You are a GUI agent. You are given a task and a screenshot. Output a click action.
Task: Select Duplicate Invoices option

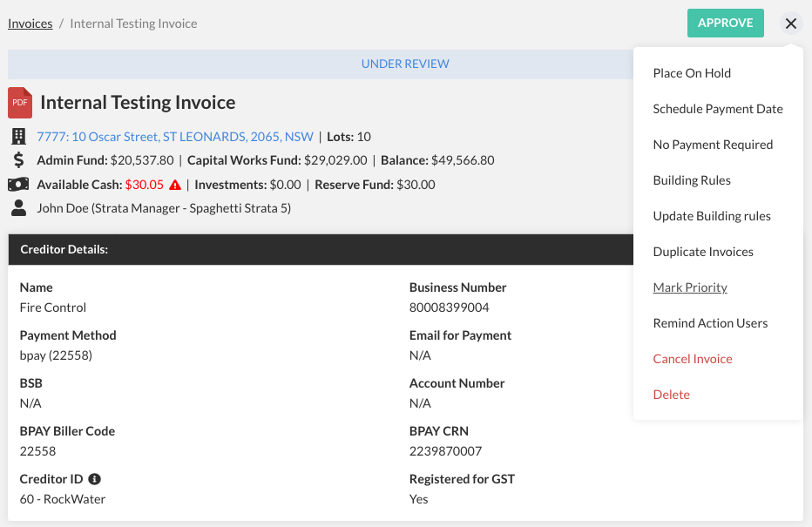click(703, 252)
